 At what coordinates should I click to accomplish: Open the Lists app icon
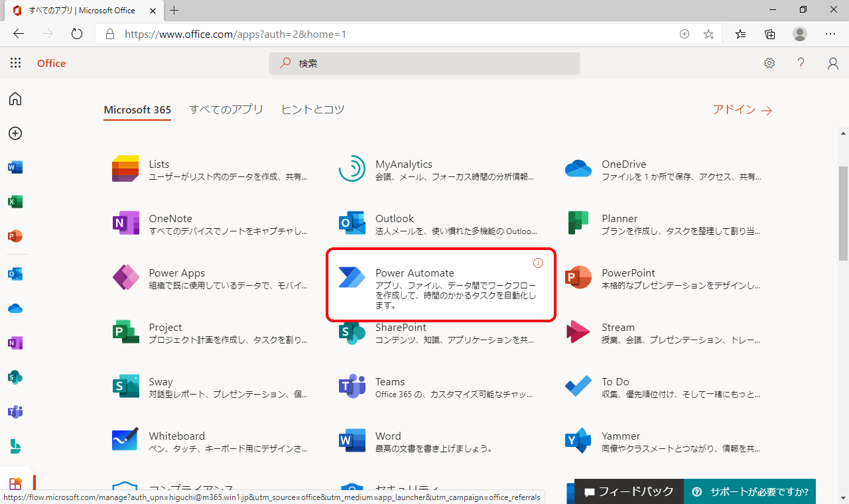coord(125,169)
